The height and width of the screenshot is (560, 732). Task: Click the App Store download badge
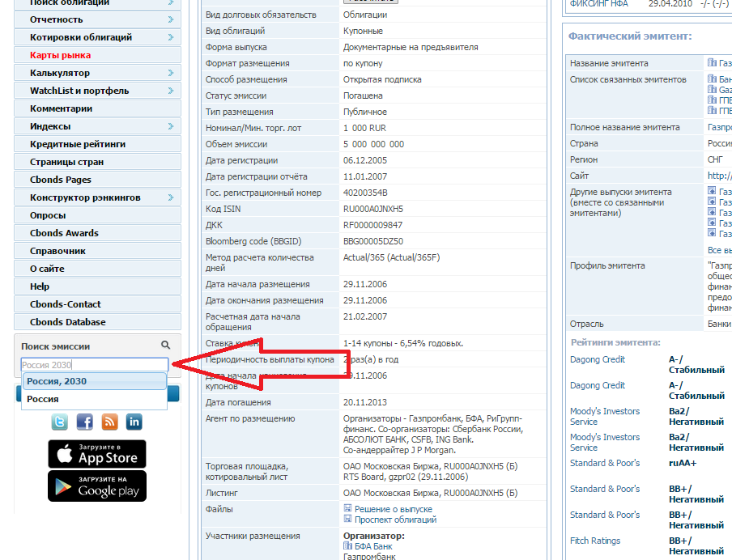point(97,454)
